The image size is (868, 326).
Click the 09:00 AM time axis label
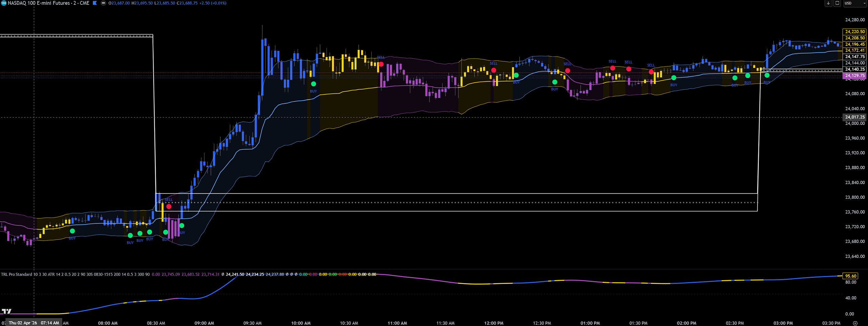coord(204,323)
